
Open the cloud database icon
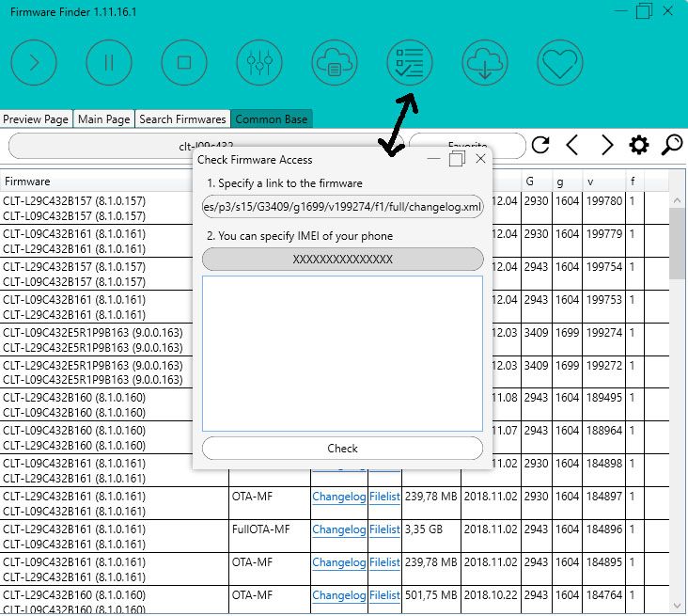[335, 62]
